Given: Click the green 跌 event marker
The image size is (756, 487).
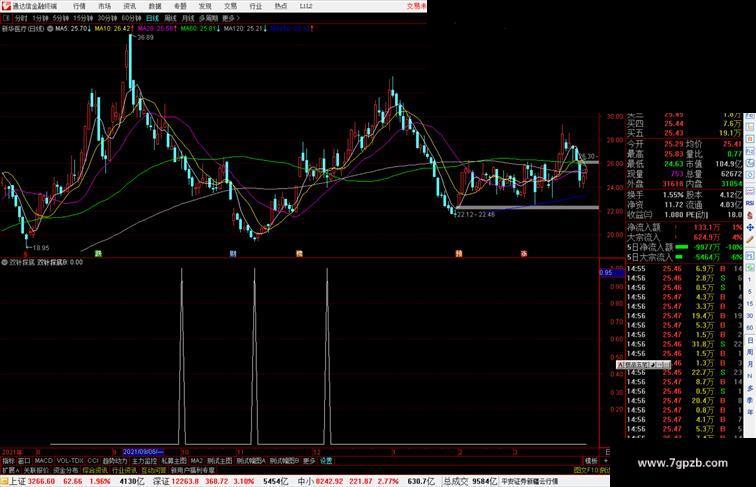Looking at the screenshot, I should point(98,253).
